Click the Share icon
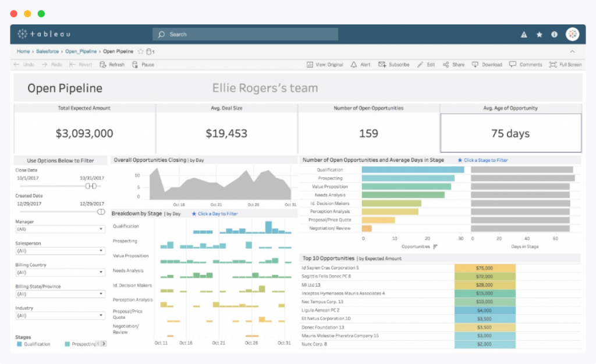The image size is (596, 364). pyautogui.click(x=453, y=65)
